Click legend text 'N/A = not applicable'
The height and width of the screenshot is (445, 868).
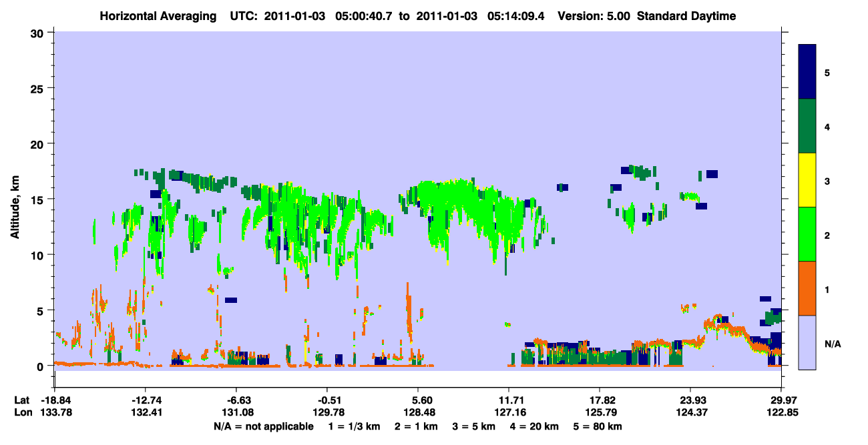[264, 426]
